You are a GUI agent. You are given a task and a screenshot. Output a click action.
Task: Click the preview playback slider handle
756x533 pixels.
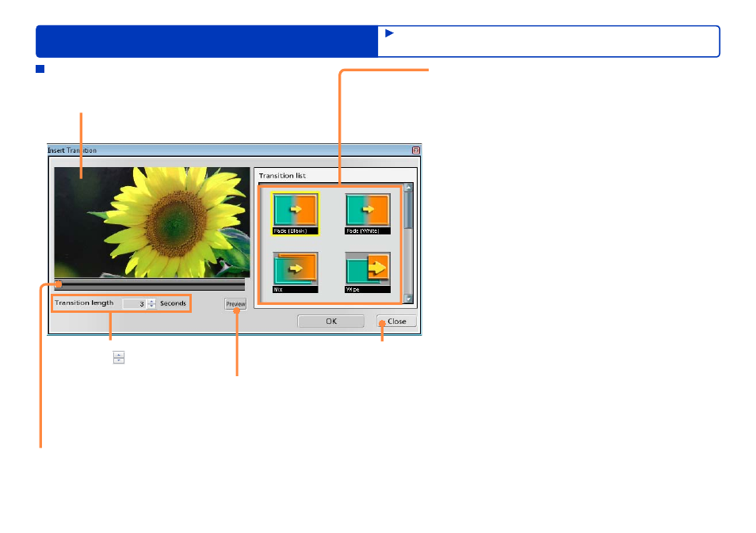tap(59, 284)
